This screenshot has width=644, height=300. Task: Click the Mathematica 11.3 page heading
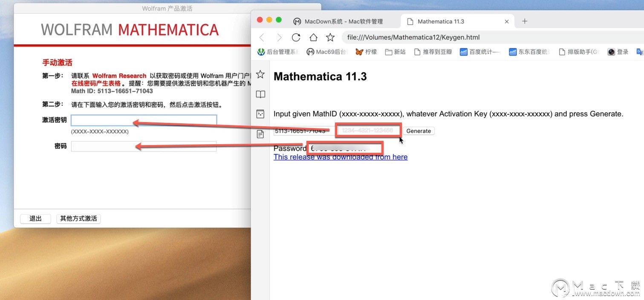point(320,76)
